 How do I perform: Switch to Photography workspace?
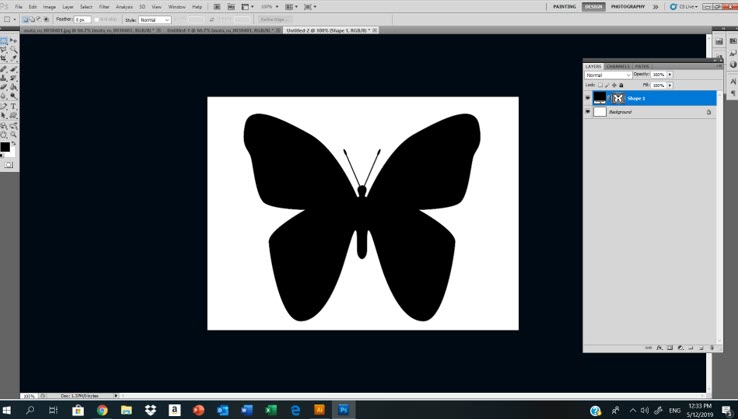click(x=628, y=7)
